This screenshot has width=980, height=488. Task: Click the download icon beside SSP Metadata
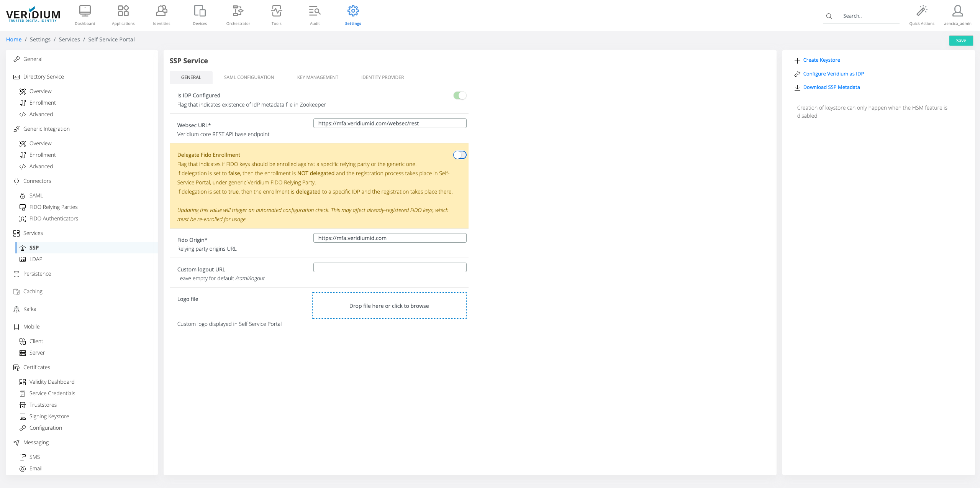pyautogui.click(x=797, y=87)
